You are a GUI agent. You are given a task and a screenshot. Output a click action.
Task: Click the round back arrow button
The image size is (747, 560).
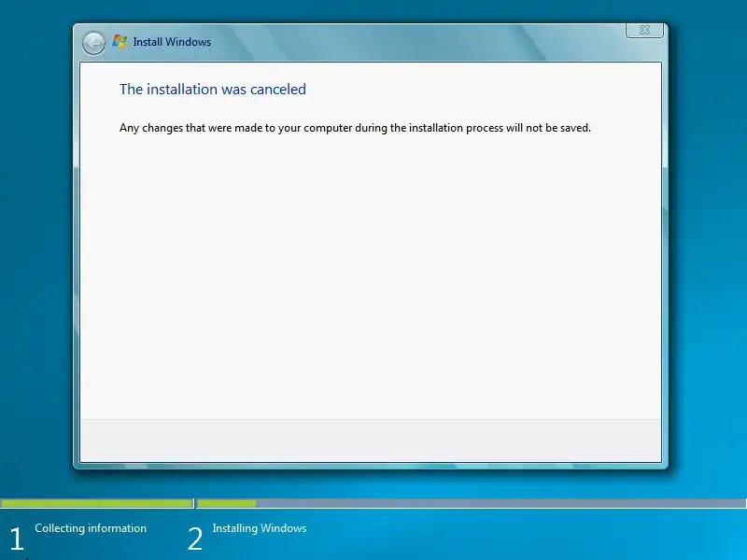click(93, 43)
